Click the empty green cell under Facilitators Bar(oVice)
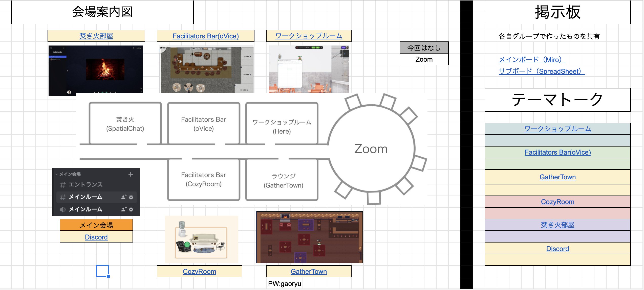 pyautogui.click(x=557, y=164)
